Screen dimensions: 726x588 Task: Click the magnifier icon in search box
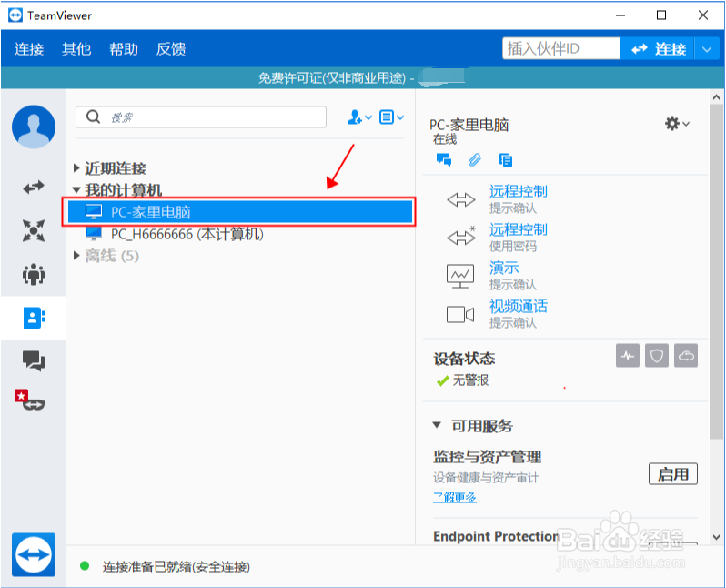pyautogui.click(x=93, y=117)
